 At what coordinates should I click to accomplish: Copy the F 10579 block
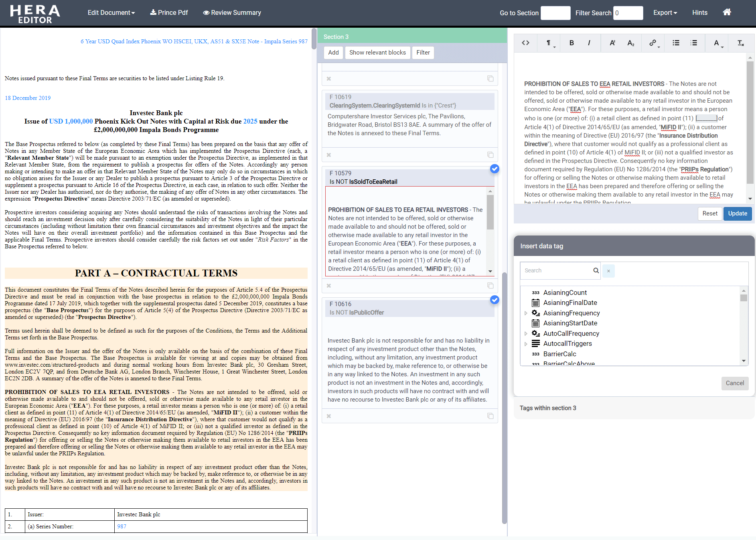coord(490,286)
